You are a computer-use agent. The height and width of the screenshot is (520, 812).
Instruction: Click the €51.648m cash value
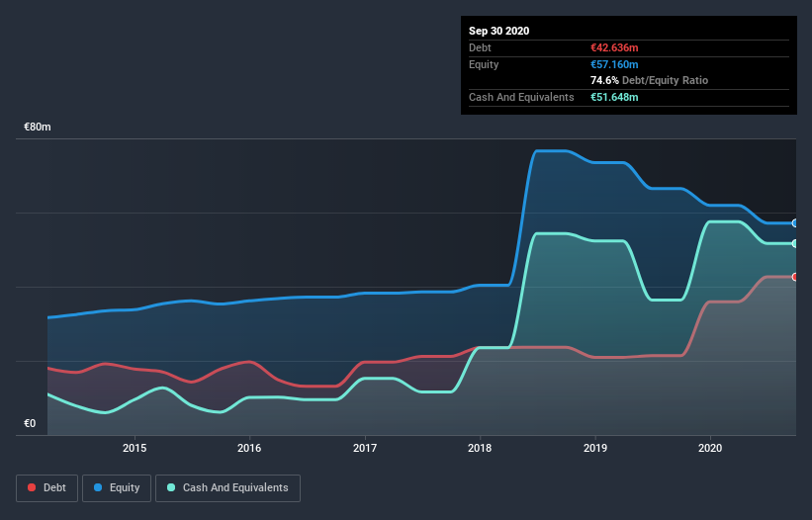click(614, 97)
